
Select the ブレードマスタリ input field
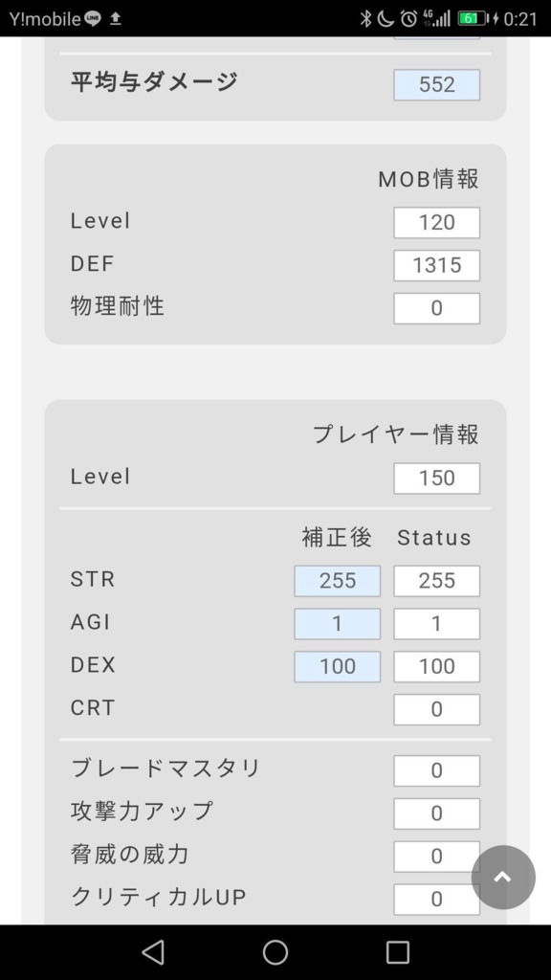click(x=436, y=770)
